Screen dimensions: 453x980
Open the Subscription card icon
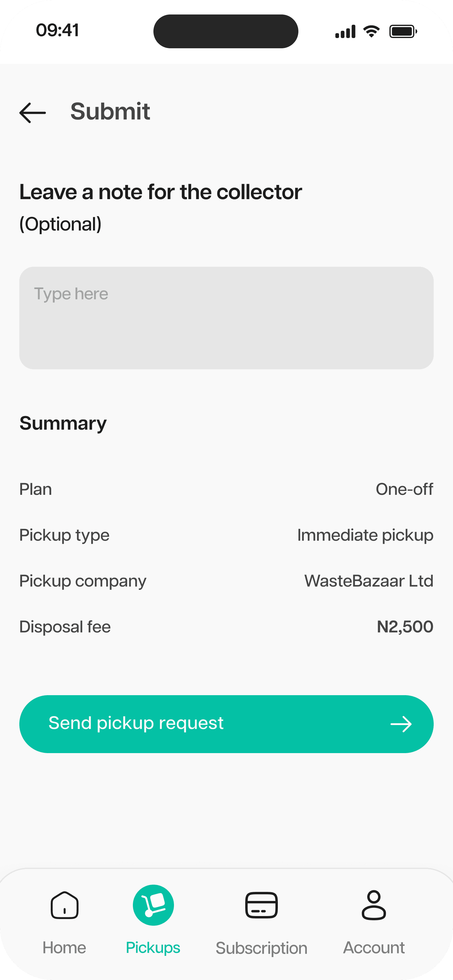pyautogui.click(x=262, y=905)
